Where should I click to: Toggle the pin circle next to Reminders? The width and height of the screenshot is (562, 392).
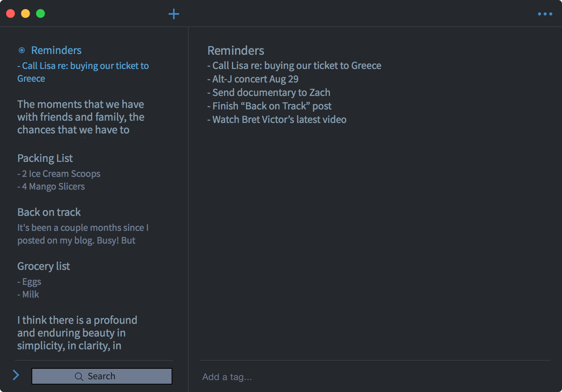(x=22, y=50)
